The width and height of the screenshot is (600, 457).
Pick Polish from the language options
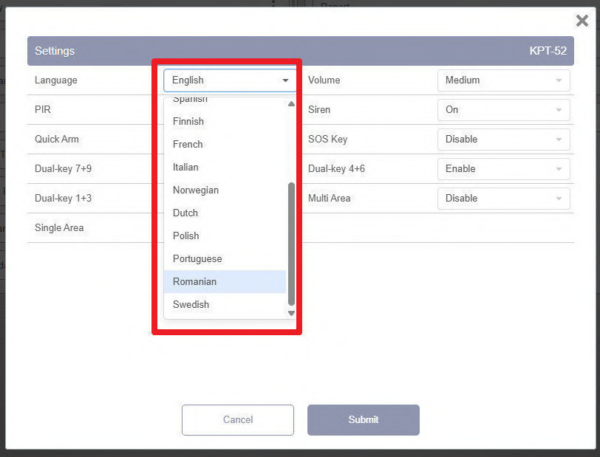[225, 236]
